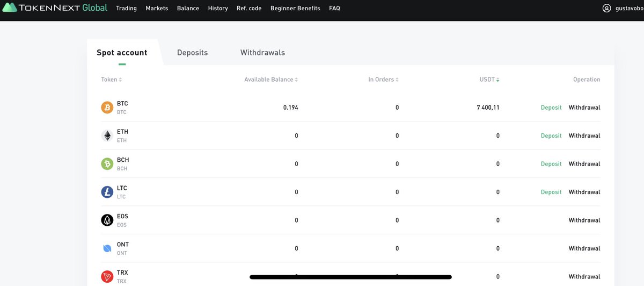Viewport: 644px width, 286px height.
Task: Switch to the Withdrawals tab
Action: pos(262,53)
